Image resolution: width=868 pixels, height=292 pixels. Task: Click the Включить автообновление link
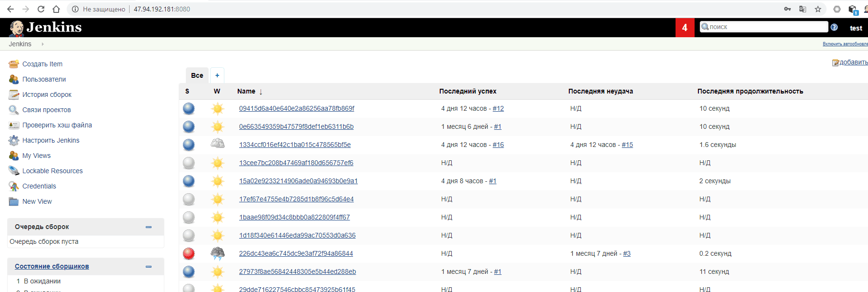tap(845, 44)
